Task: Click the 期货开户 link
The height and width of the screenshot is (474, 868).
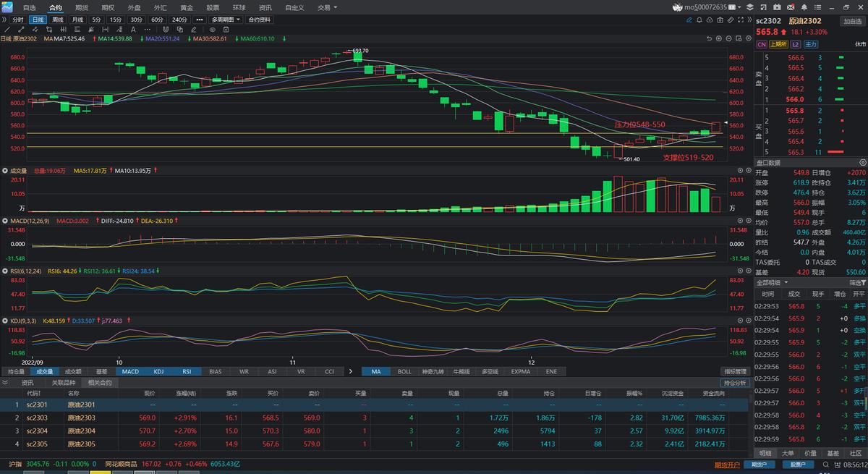Action: click(x=727, y=464)
